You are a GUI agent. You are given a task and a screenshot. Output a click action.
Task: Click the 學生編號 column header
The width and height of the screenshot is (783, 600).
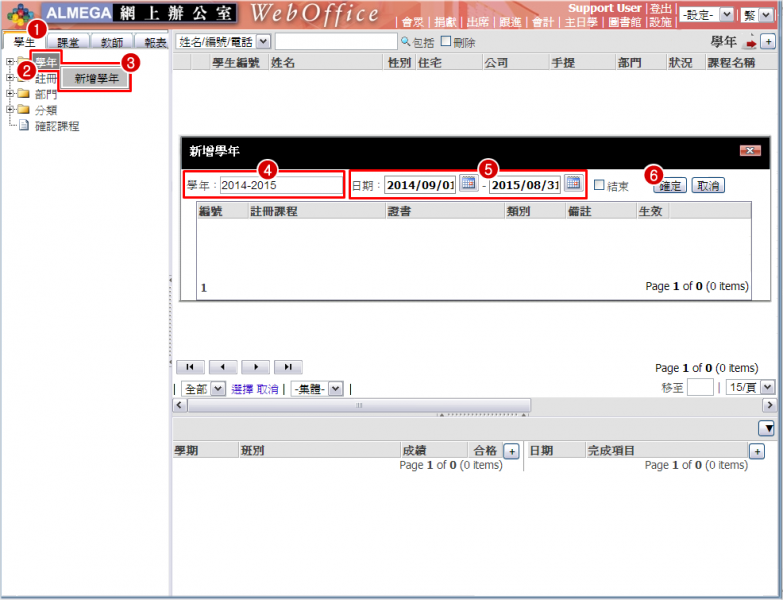[236, 63]
